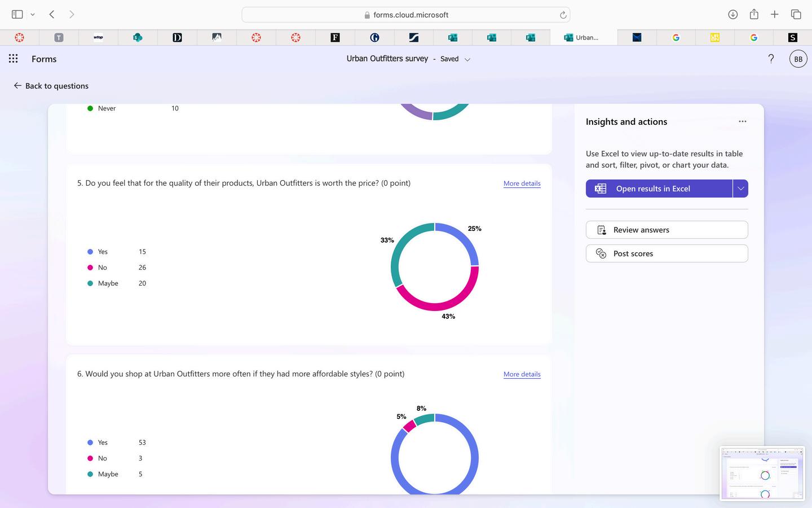Go back to questions

click(51, 86)
